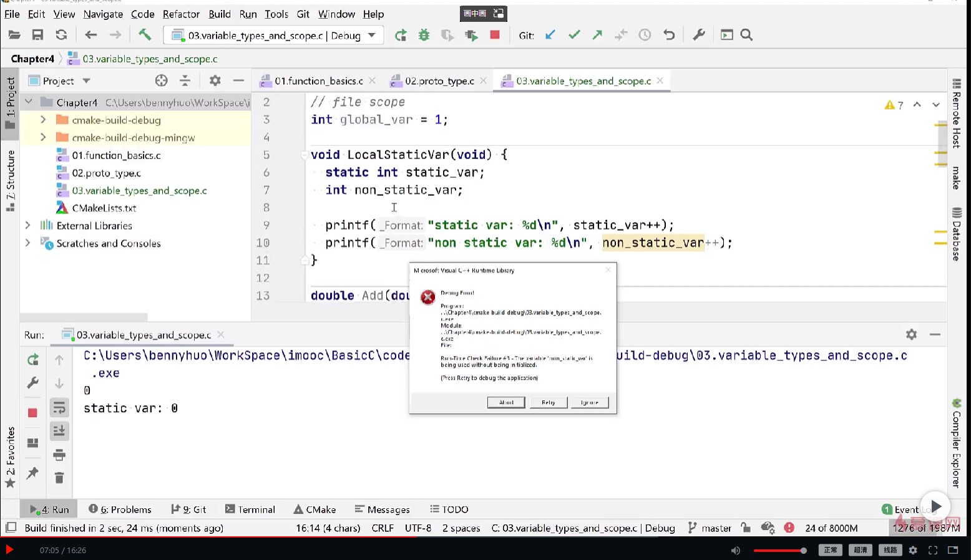Image resolution: width=971 pixels, height=560 pixels.
Task: Run the program with the green run icon
Action: (x=401, y=35)
